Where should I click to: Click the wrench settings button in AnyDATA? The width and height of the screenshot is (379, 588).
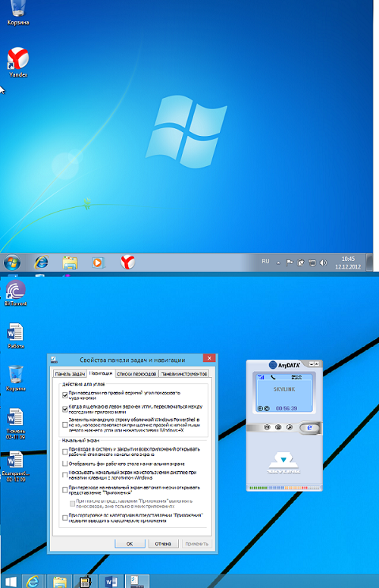pos(289,427)
